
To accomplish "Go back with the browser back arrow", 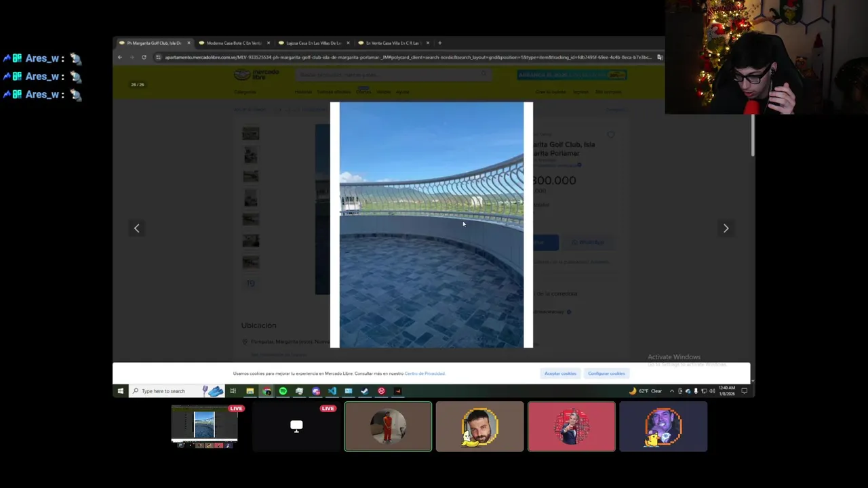I will 120,57.
